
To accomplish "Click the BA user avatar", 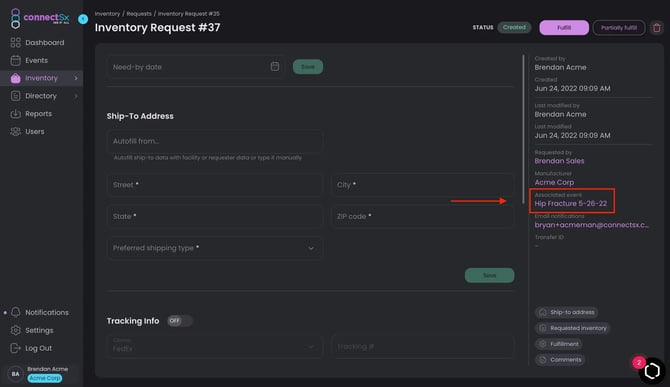I will coord(15,374).
